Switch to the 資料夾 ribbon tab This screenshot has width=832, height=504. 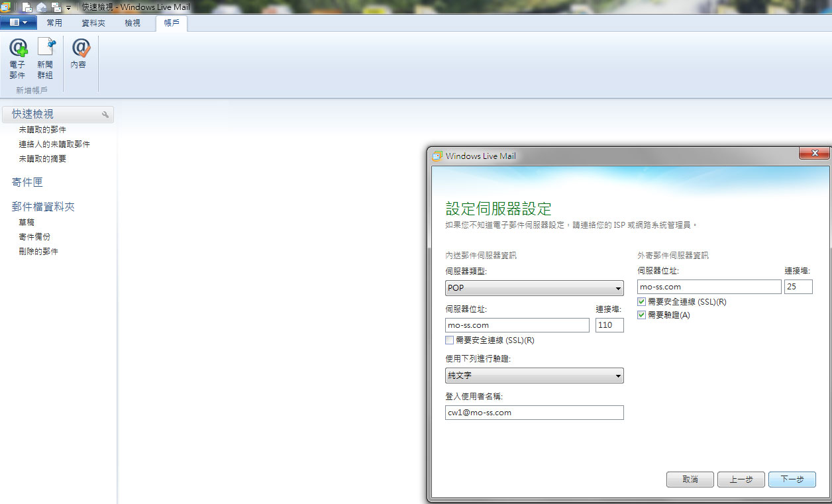click(93, 23)
